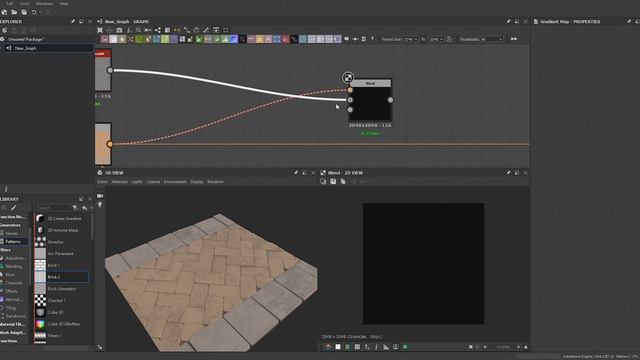640x360 pixels.
Task: Click the camera snapshot icon in graph toolbar
Action: [x=119, y=30]
